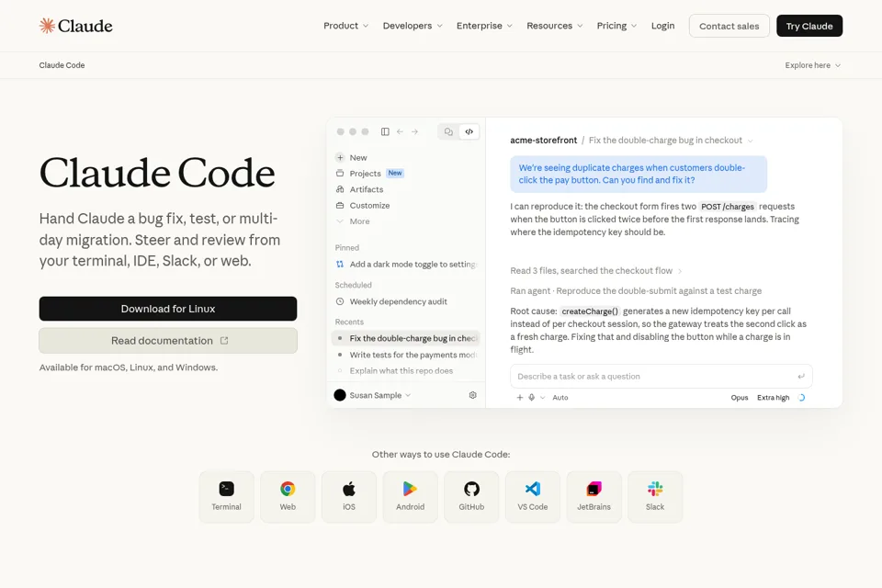Open settings gear next to Susan Sample

click(473, 395)
